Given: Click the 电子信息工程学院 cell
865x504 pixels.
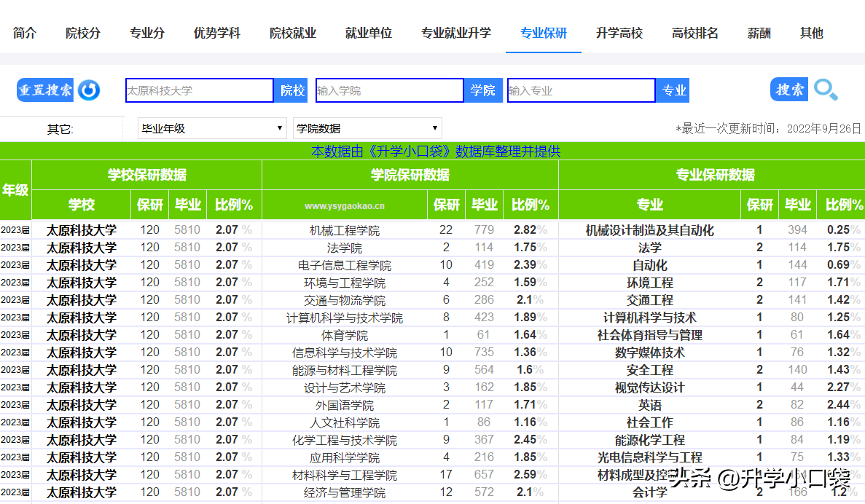Looking at the screenshot, I should click(344, 266).
